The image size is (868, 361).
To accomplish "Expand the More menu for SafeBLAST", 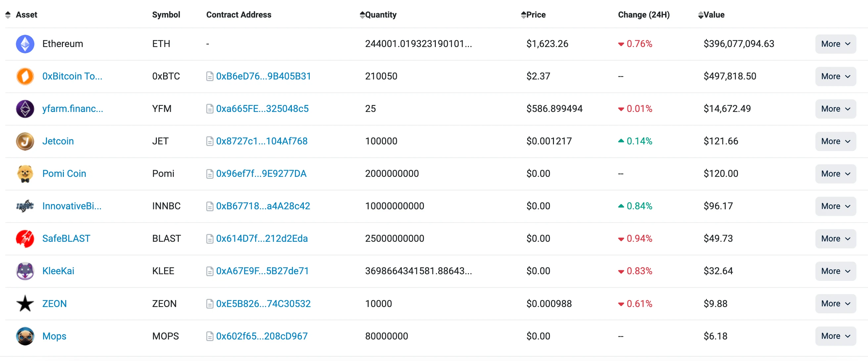I will (x=836, y=238).
